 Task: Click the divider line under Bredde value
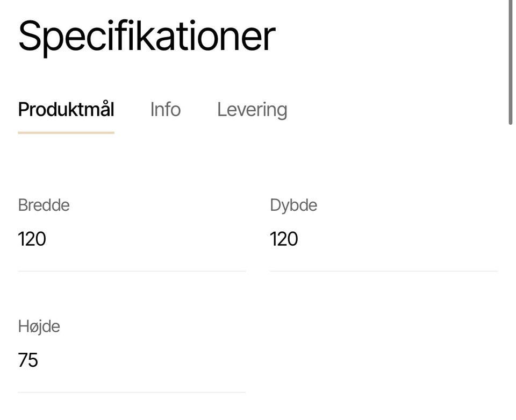[x=132, y=271]
